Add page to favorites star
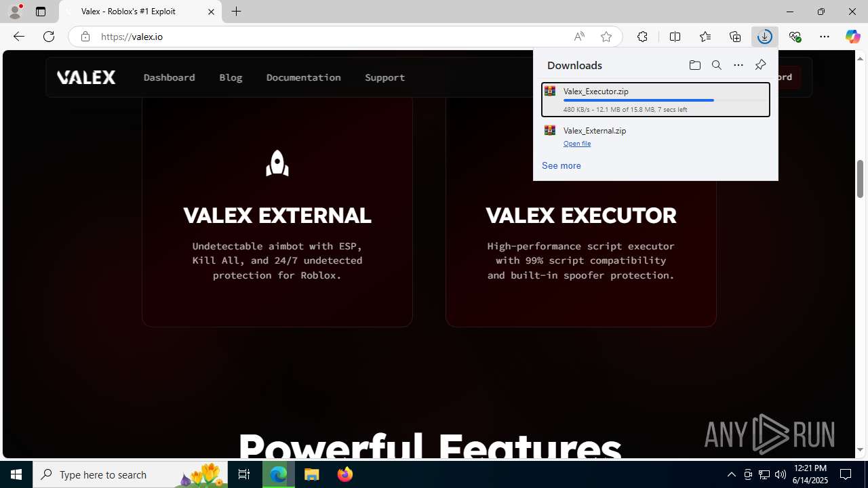The image size is (868, 488). pyautogui.click(x=606, y=37)
